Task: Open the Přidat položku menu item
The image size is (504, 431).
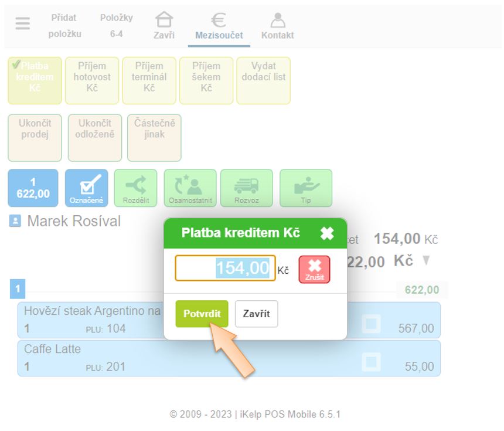Action: pos(64,26)
